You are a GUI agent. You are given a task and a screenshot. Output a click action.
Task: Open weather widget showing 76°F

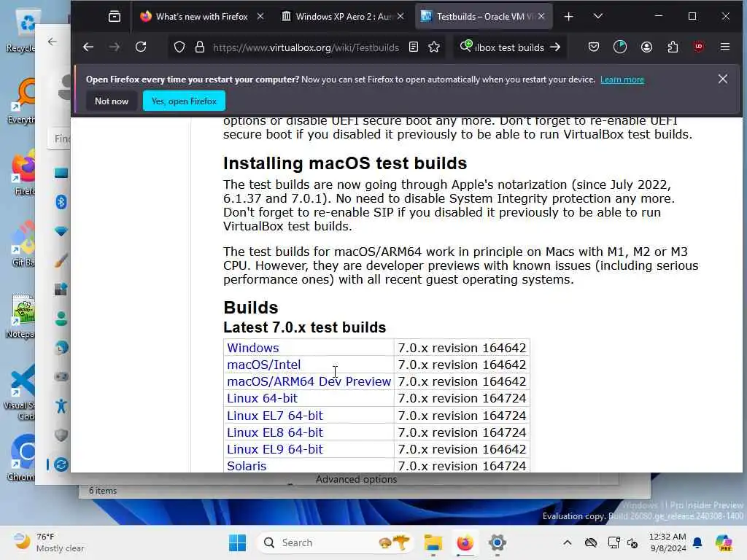pos(49,542)
